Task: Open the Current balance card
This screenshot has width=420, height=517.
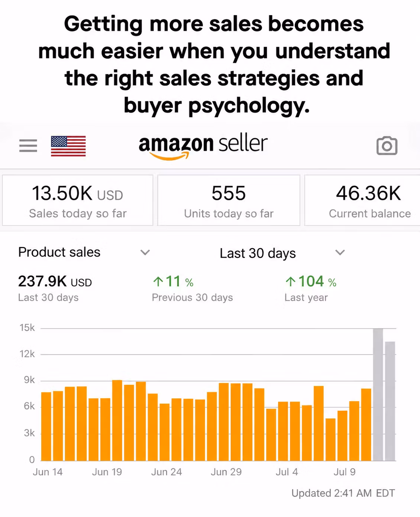Action: (362, 200)
